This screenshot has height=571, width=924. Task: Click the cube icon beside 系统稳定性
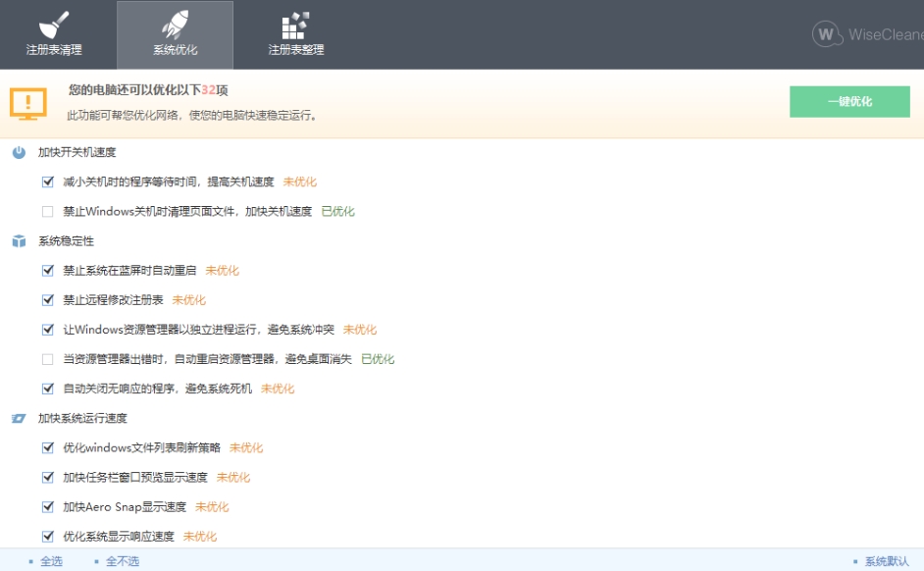(19, 241)
